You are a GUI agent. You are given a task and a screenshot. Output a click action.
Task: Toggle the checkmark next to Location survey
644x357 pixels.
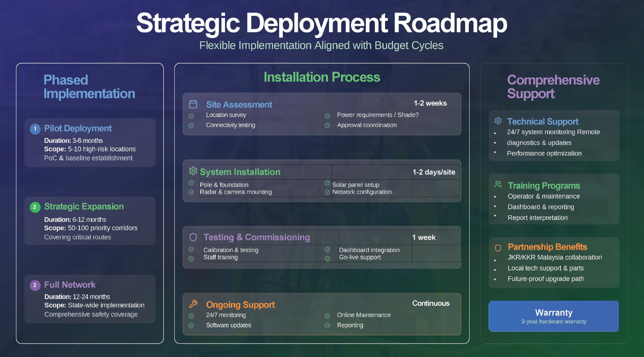point(191,115)
